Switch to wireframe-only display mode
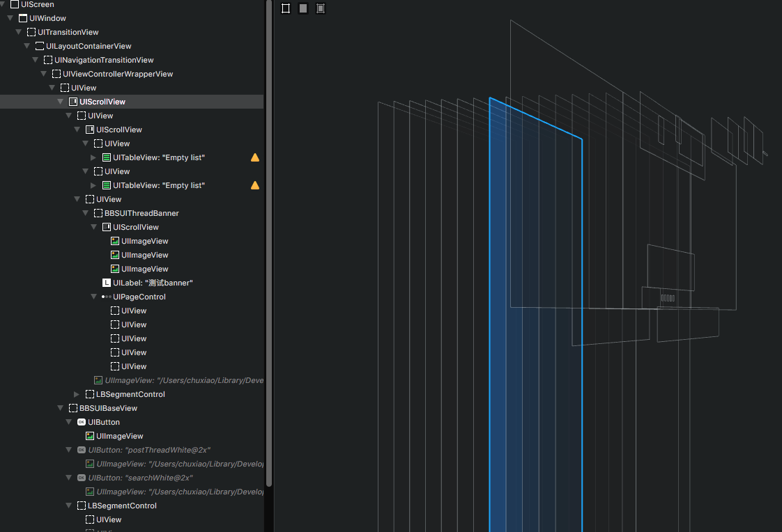 click(x=286, y=8)
